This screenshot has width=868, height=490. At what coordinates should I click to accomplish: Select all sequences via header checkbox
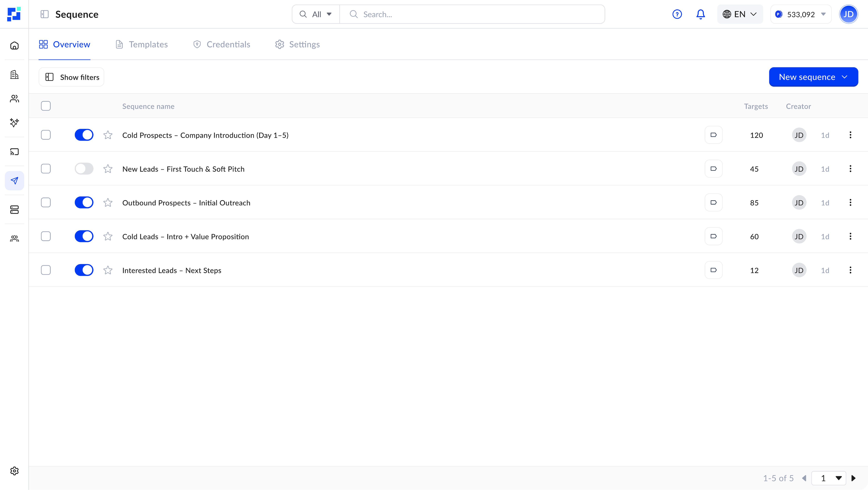pyautogui.click(x=46, y=106)
